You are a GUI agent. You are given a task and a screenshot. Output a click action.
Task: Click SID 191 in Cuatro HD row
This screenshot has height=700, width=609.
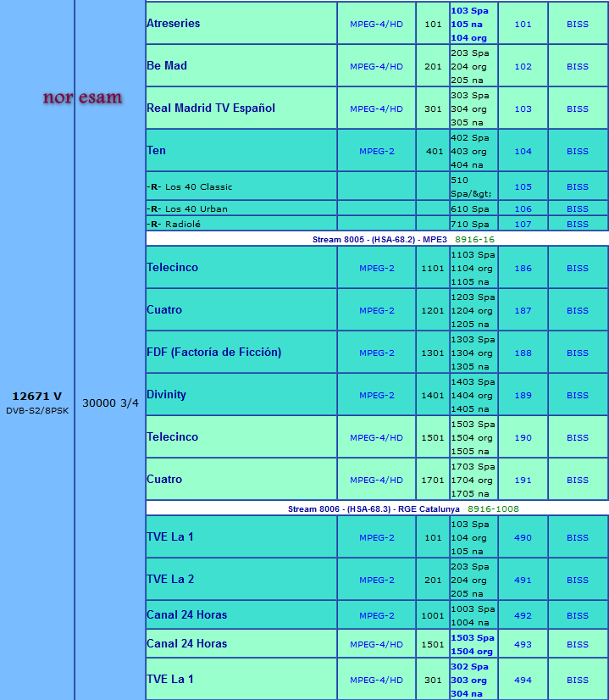tap(523, 481)
